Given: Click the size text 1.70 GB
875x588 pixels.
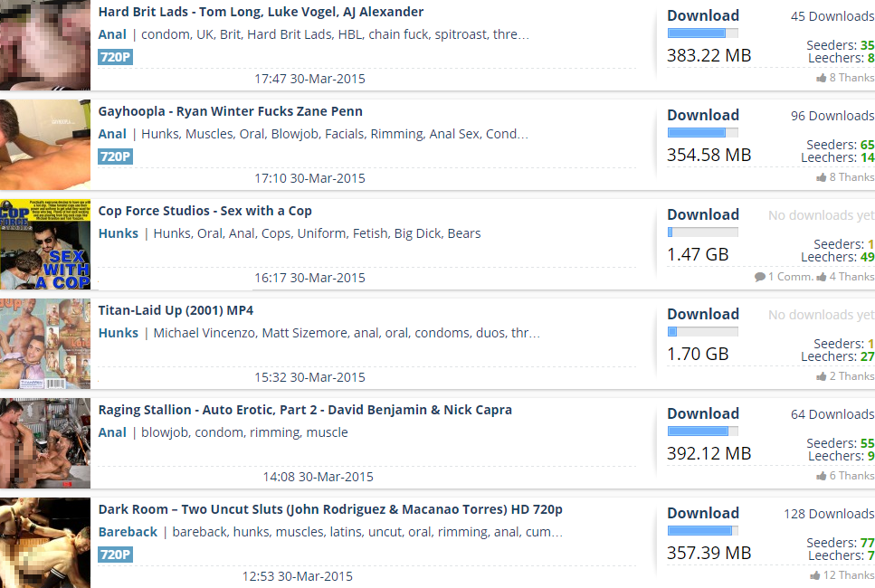Looking at the screenshot, I should pyautogui.click(x=699, y=354).
